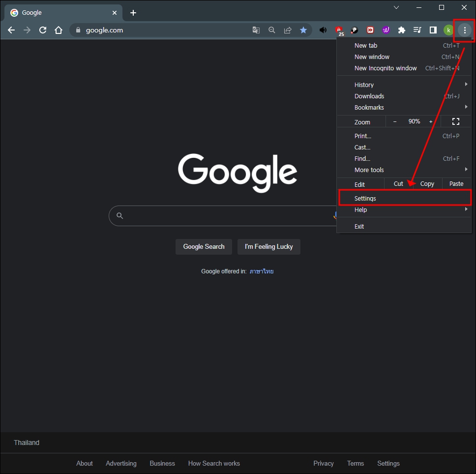
Task: Open the Advertising footer link
Action: click(121, 463)
